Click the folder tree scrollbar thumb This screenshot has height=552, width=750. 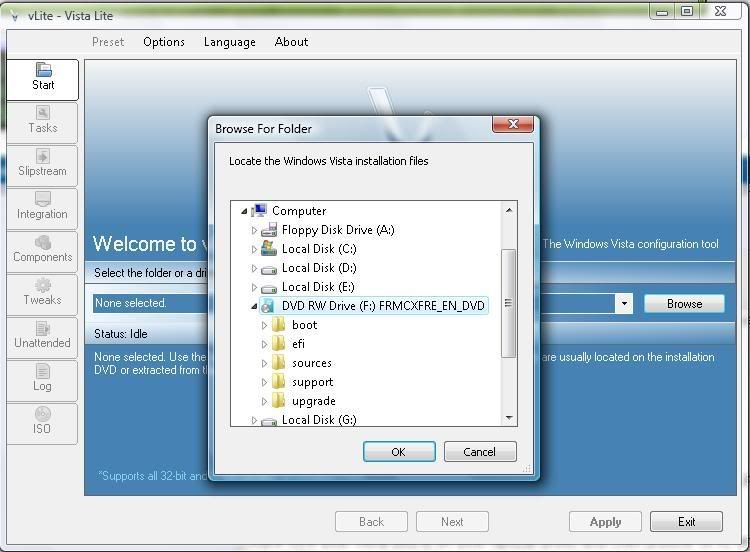coord(508,303)
